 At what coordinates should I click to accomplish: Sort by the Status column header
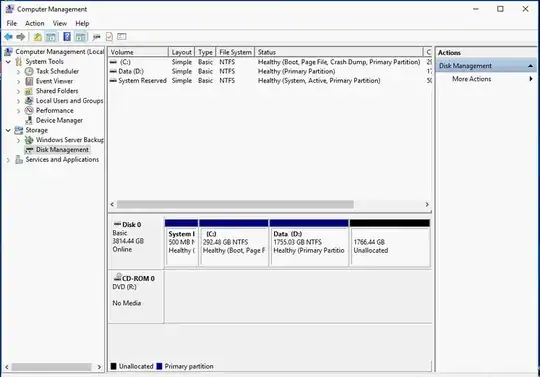click(x=339, y=52)
